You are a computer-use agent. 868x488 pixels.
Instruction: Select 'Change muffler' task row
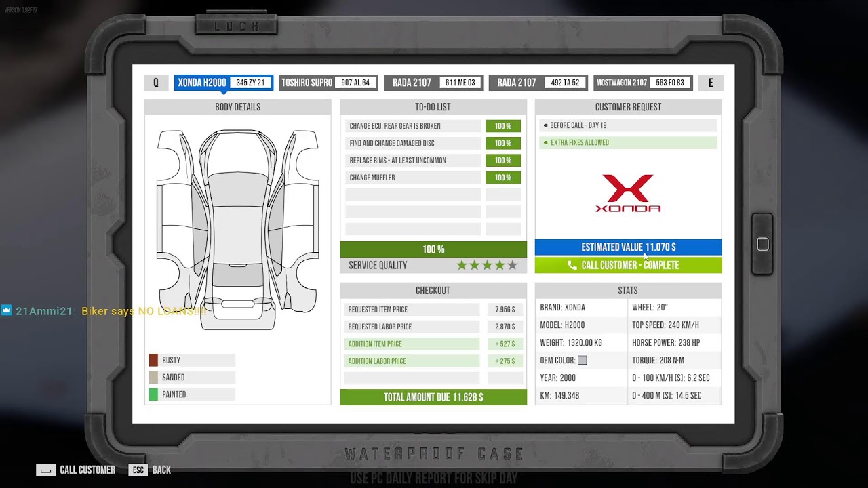413,178
